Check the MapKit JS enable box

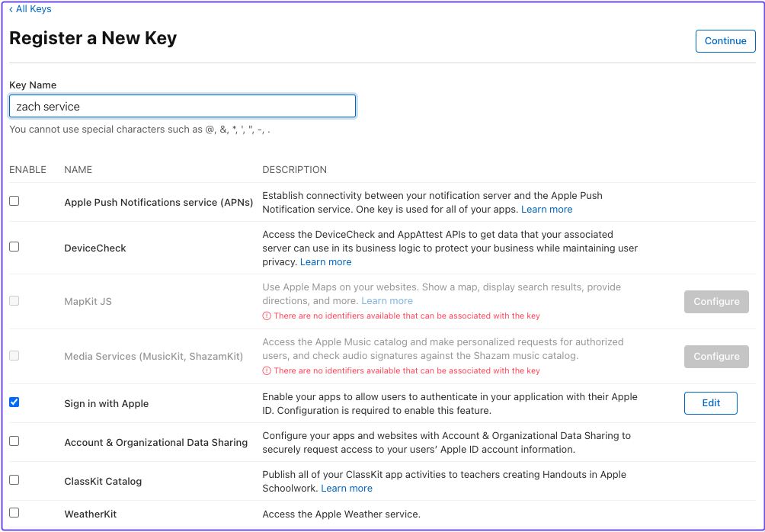(13, 301)
